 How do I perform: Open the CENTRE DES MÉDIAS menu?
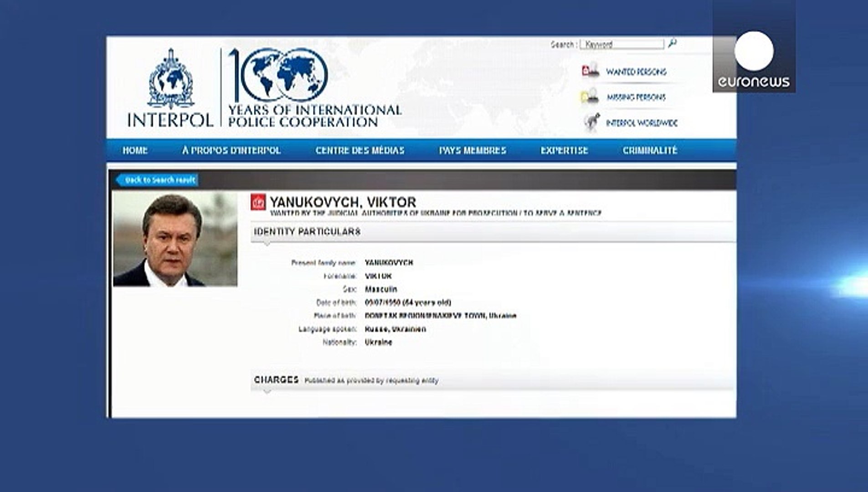click(360, 150)
